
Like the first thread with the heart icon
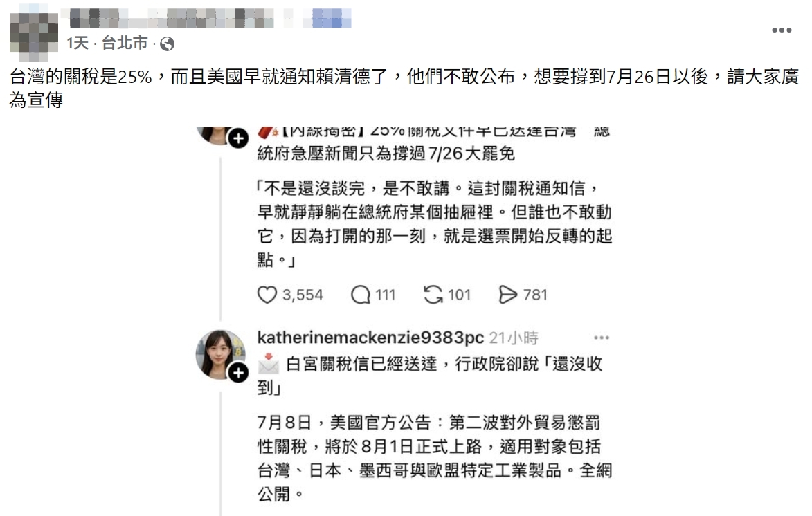(x=267, y=295)
